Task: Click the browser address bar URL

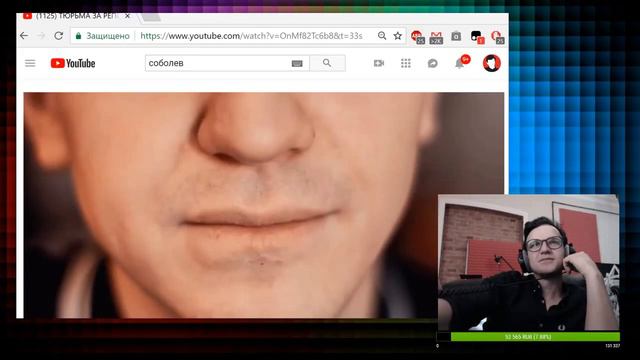Action: click(x=251, y=36)
